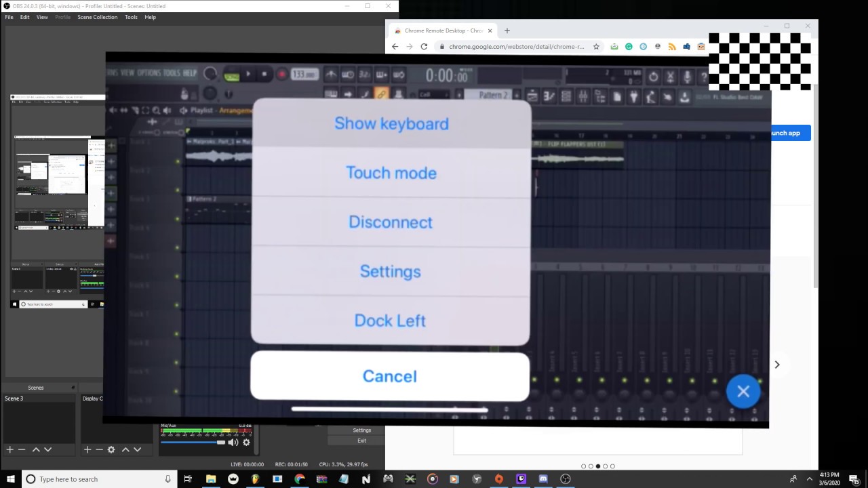Screen dimensions: 868x488
Task: Click the taskbar clock showing 4:13 PM
Action: click(x=829, y=479)
